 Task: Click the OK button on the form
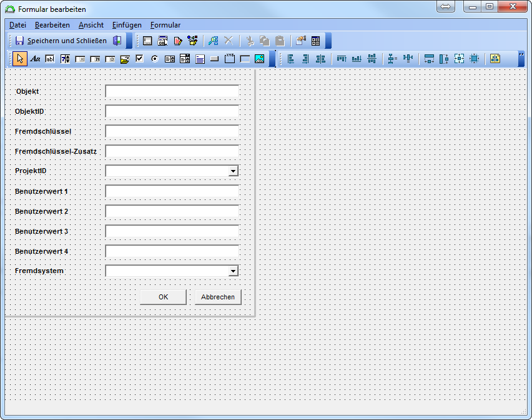[x=163, y=297]
